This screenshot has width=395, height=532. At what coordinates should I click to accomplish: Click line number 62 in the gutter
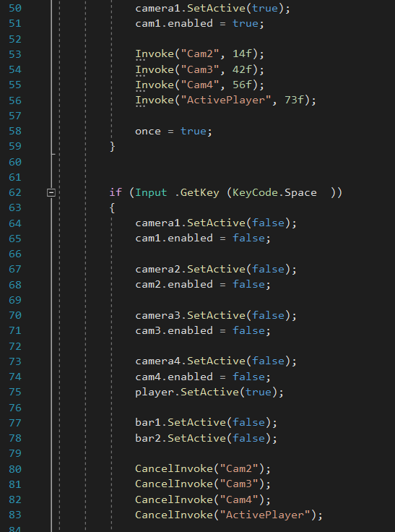(15, 192)
